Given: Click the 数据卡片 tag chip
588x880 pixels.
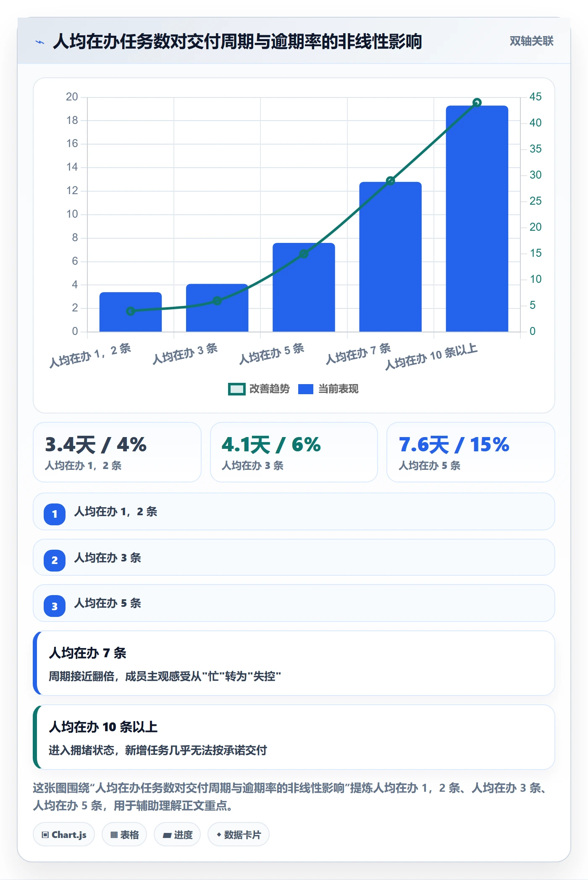Looking at the screenshot, I should coord(239,835).
